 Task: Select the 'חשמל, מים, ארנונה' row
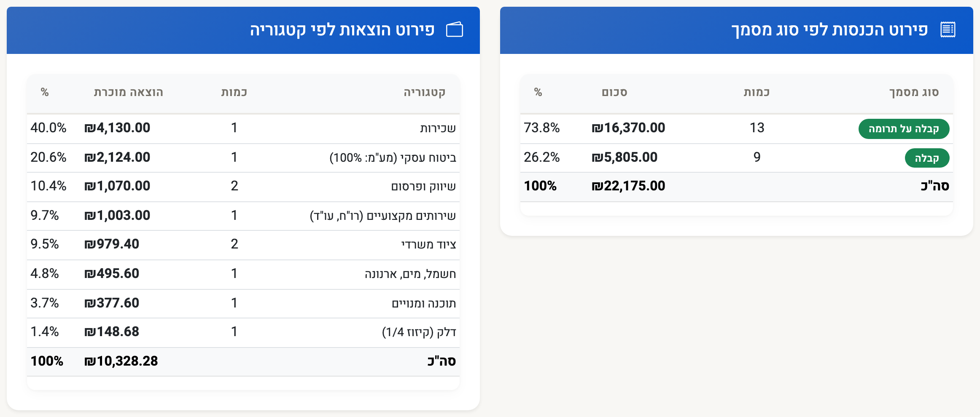[x=243, y=274]
